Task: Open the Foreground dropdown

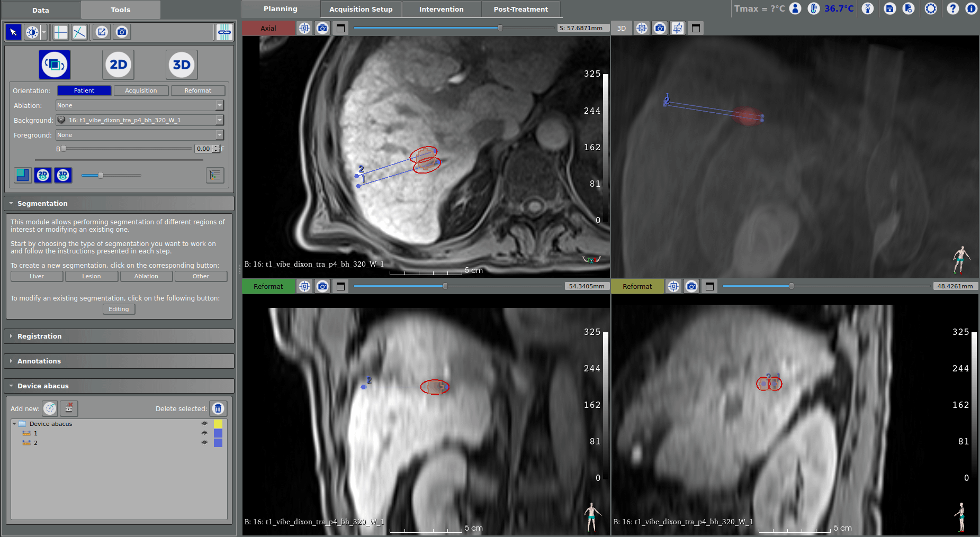Action: click(140, 135)
